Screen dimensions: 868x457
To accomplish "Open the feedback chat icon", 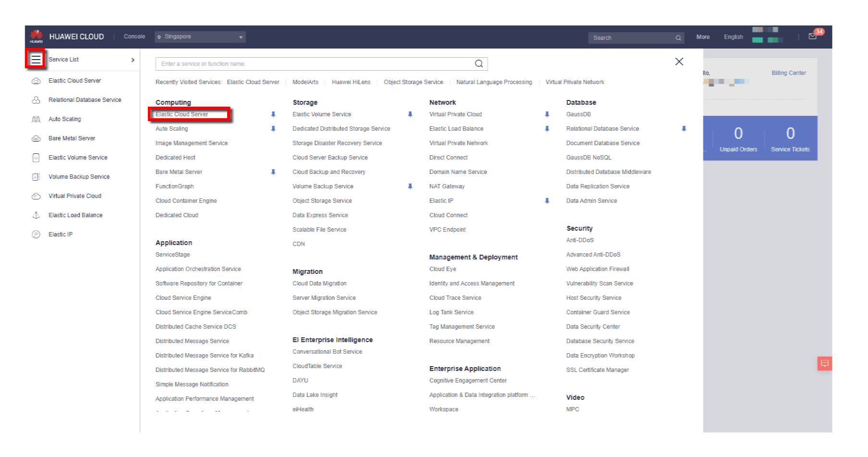I will point(825,363).
